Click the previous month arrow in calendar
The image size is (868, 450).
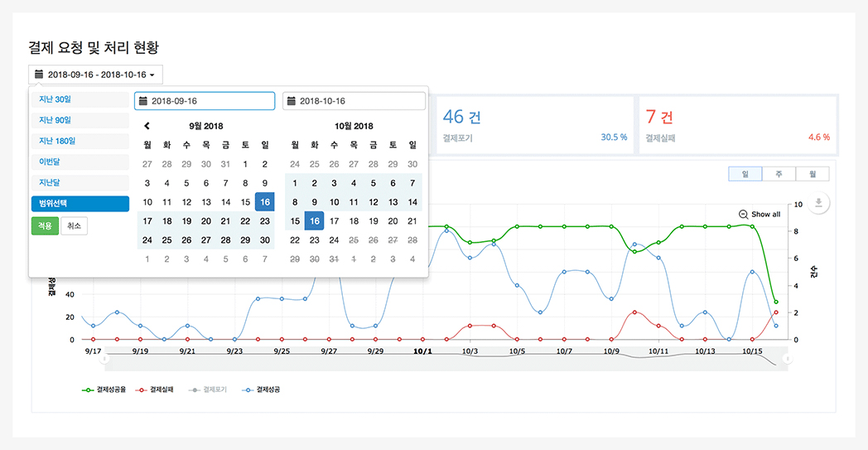point(147,126)
